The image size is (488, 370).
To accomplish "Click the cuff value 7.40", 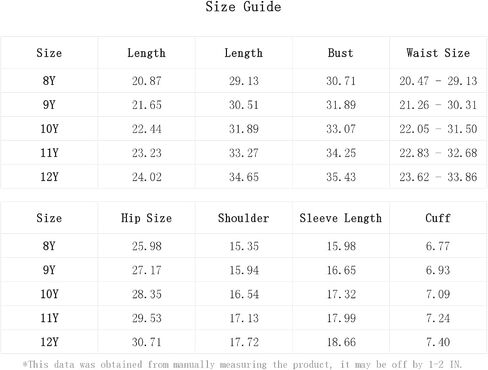I will point(438,342).
